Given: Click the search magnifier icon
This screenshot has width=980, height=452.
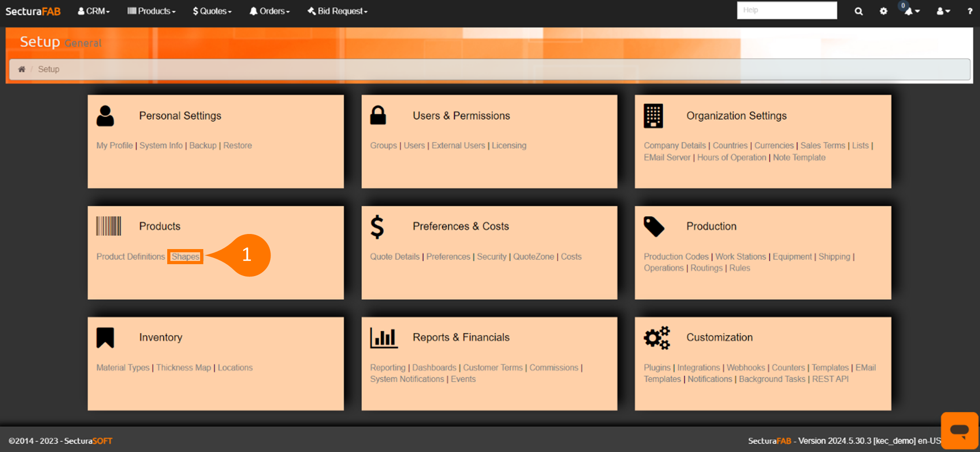Looking at the screenshot, I should [858, 11].
